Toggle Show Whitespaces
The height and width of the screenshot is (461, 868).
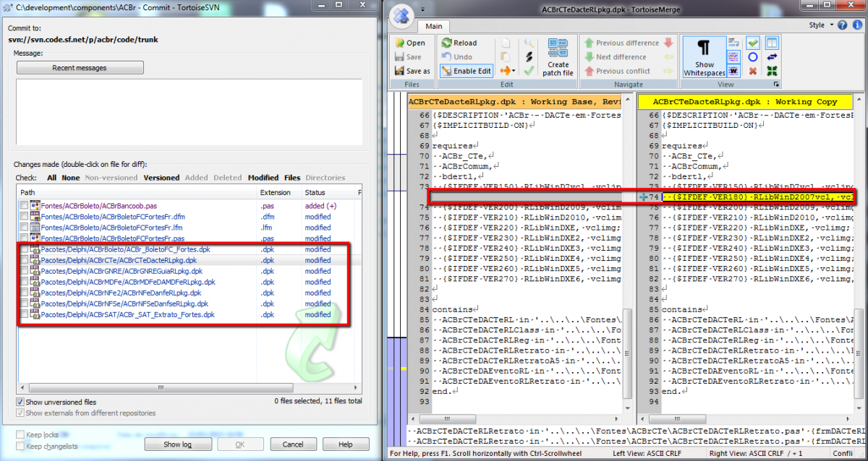[703, 56]
